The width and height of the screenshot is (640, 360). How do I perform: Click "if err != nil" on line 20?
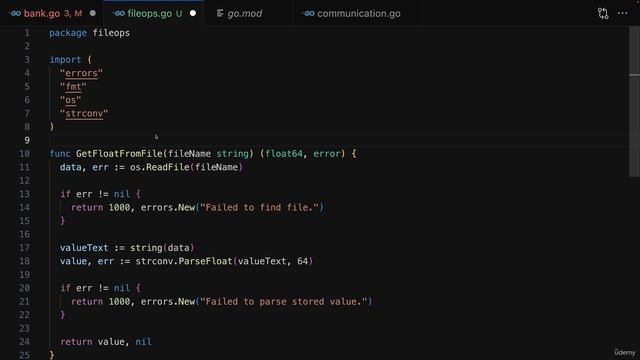point(95,288)
